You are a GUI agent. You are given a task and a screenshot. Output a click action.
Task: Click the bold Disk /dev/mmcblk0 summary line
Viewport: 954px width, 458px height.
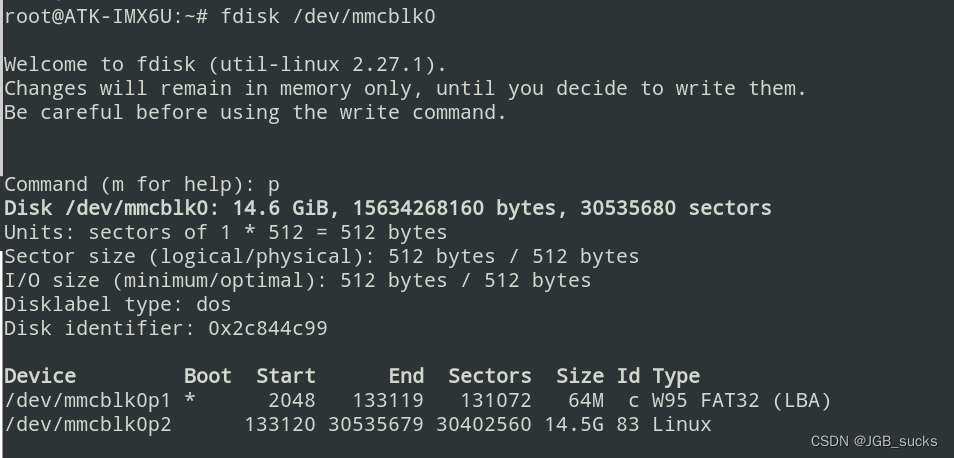pos(388,209)
